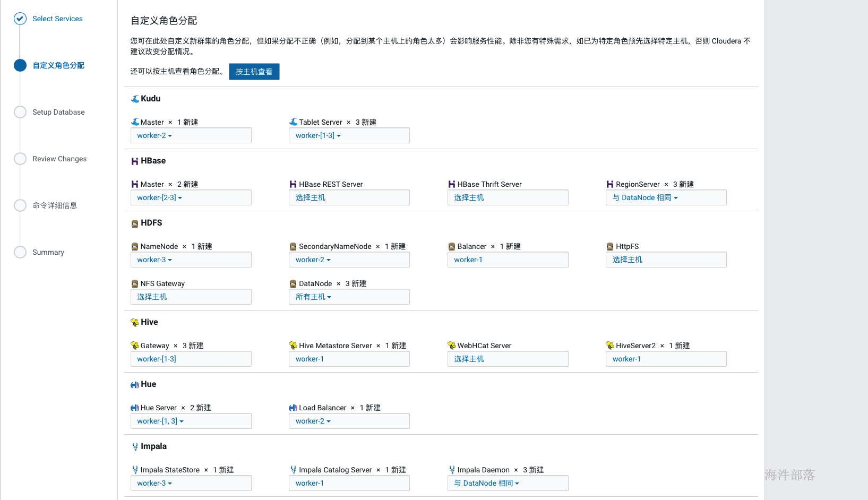Choose host for WebHCat Server
The width and height of the screenshot is (868, 500).
(508, 359)
